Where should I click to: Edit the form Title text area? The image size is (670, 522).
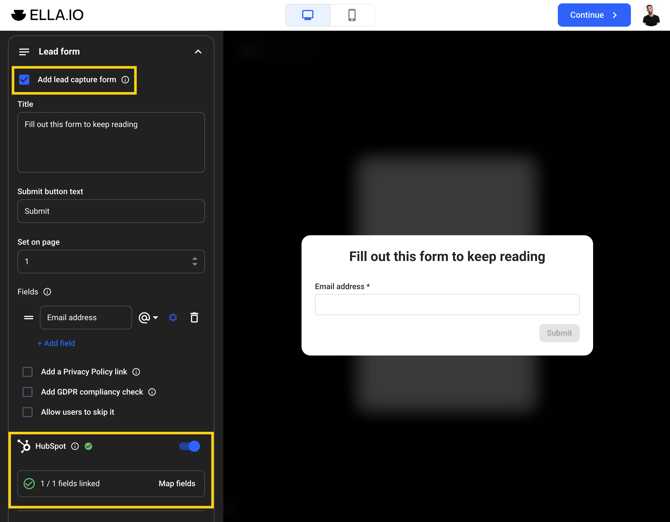pyautogui.click(x=111, y=143)
